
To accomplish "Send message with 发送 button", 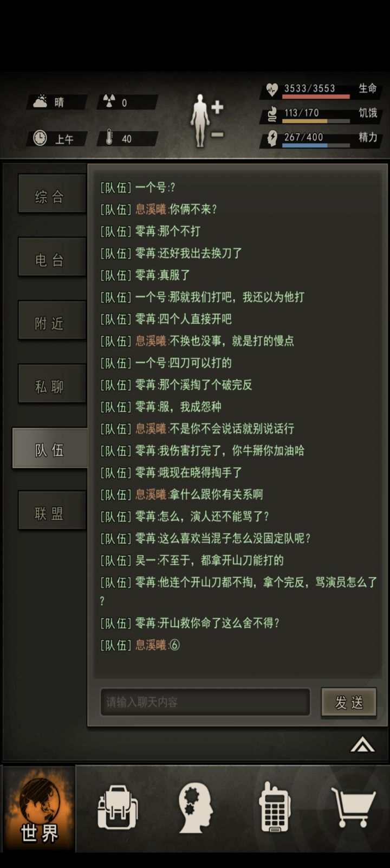I will coord(348,703).
